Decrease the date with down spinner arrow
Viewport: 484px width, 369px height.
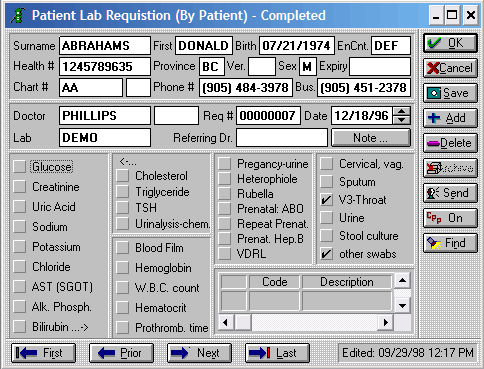pos(402,120)
